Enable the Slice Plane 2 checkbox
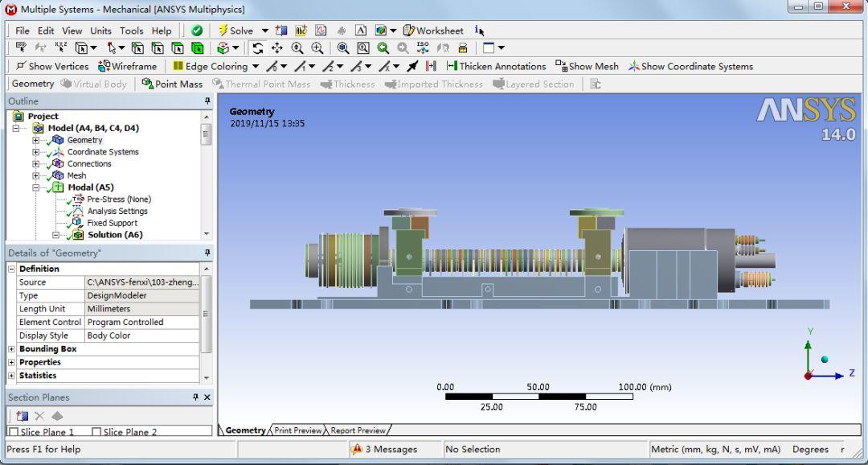The image size is (868, 465). (96, 432)
